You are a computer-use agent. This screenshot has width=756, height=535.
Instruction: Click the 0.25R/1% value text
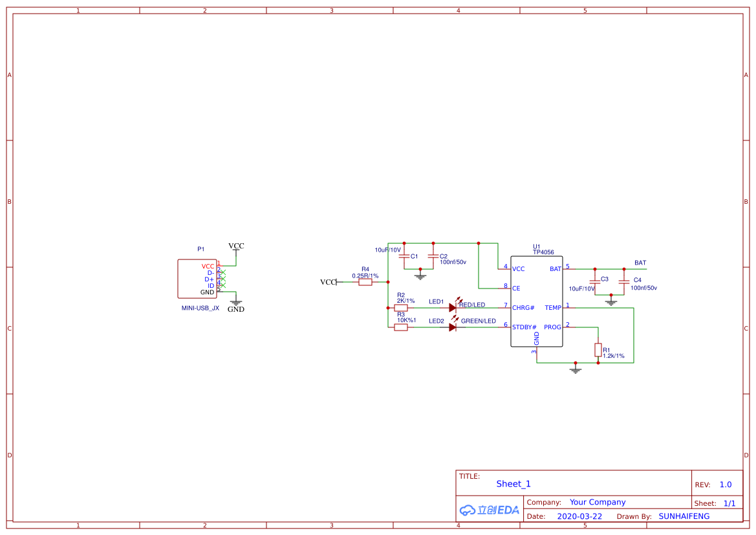pyautogui.click(x=365, y=276)
